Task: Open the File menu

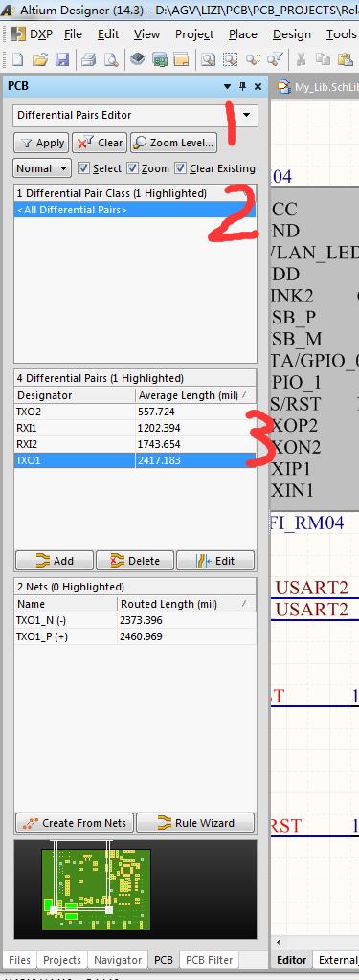Action: [x=73, y=34]
